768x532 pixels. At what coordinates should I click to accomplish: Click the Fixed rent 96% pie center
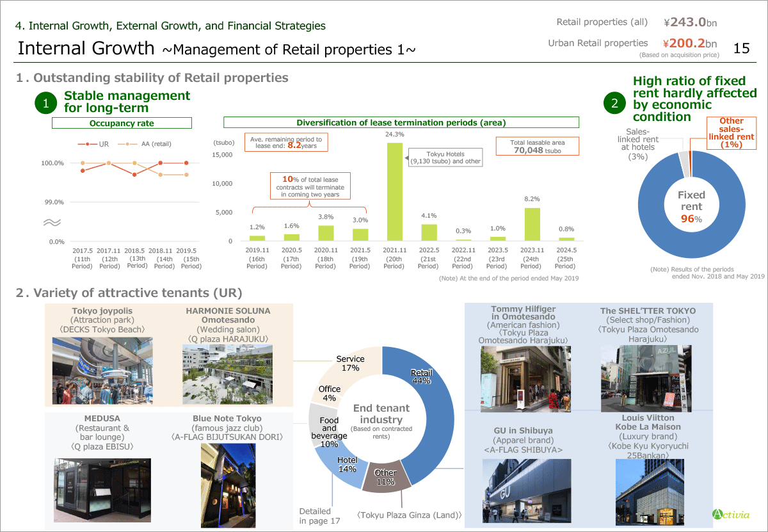pos(691,206)
